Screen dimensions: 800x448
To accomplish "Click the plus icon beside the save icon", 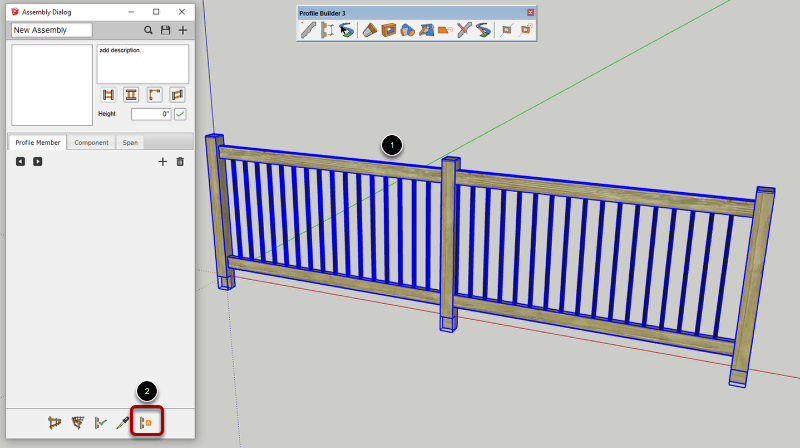I will coord(183,31).
